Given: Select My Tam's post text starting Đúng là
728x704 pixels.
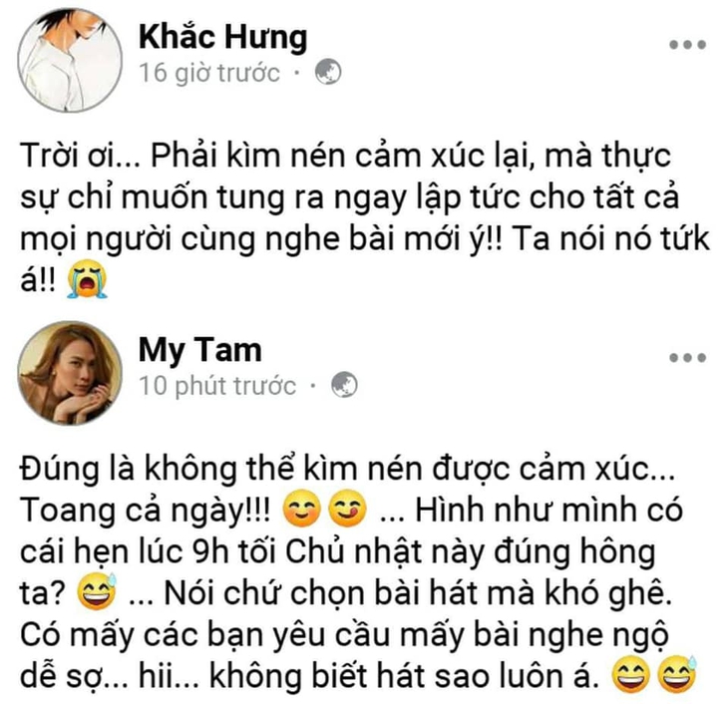Looking at the screenshot, I should [357, 572].
